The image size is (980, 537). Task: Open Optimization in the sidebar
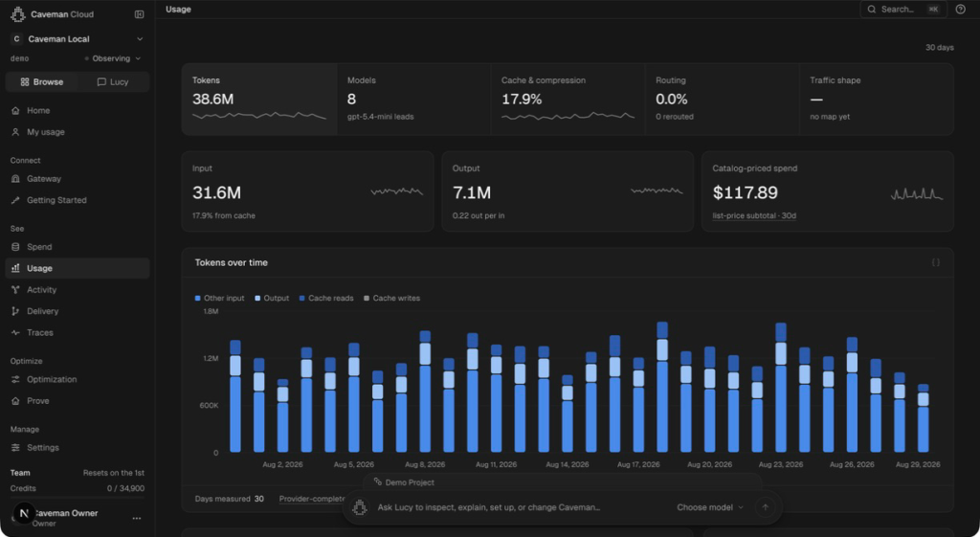(x=78, y=379)
